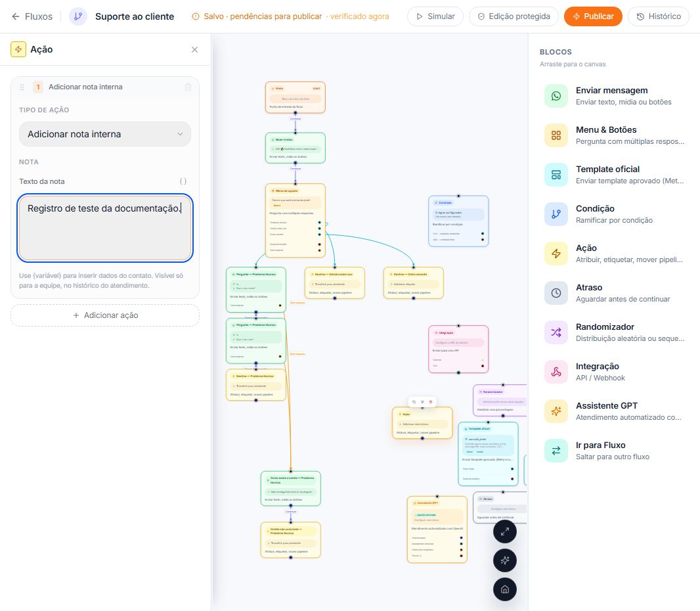This screenshot has height=611, width=700.
Task: Pick the Ir para Fluxo block
Action: pos(614,450)
